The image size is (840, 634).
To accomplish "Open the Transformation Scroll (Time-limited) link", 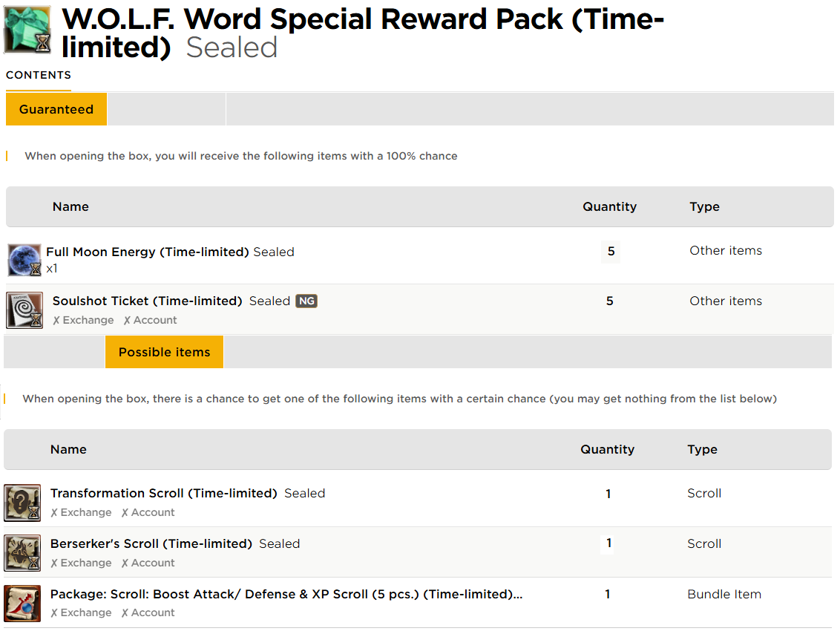I will (x=163, y=493).
